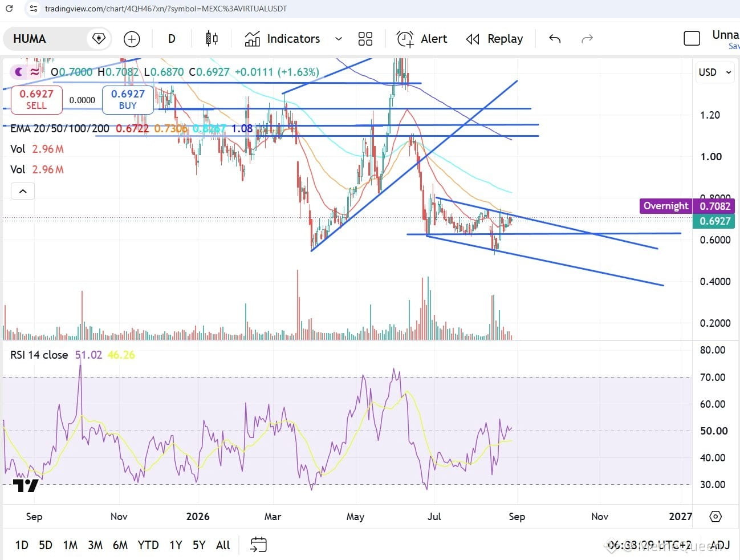Screen dimensions: 740x560
Task: Click the TradingView logo on chart
Action: 26,486
